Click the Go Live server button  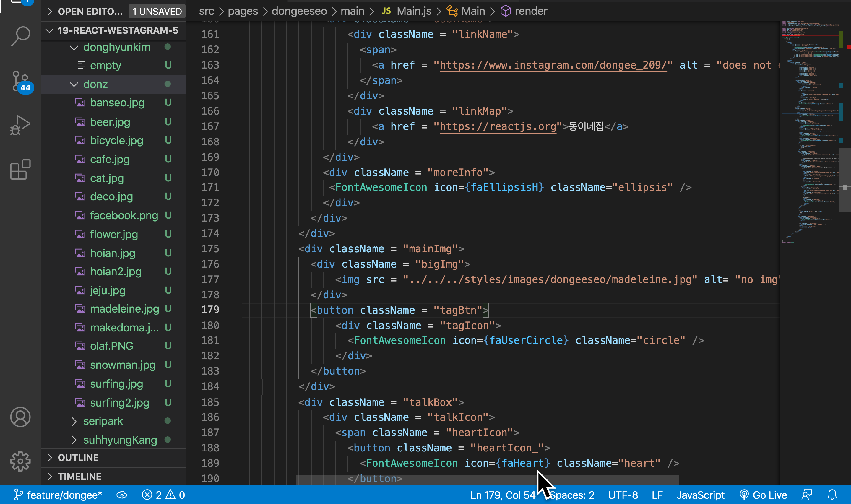click(763, 495)
